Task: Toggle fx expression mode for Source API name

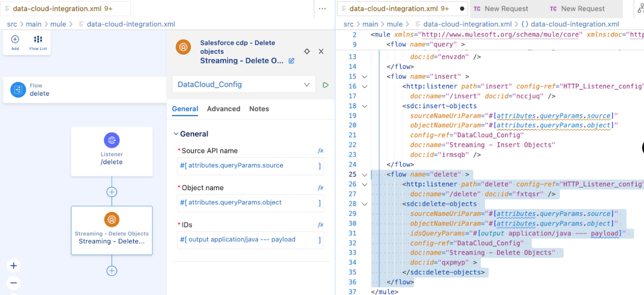Action: (x=320, y=151)
